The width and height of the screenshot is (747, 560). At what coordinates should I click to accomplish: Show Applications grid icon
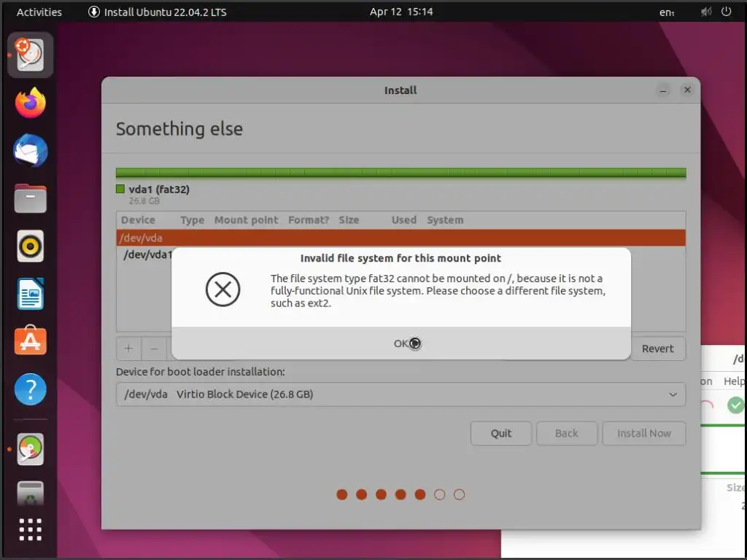click(31, 529)
